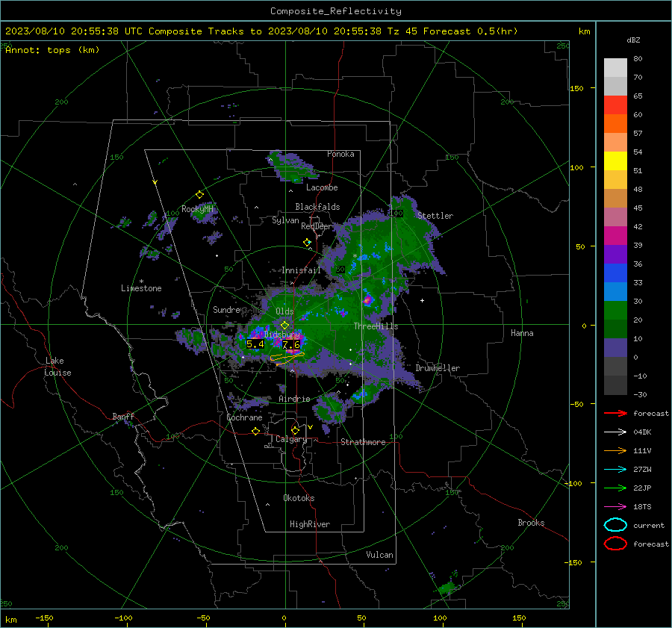Click the Lake Louise label

pos(57,367)
